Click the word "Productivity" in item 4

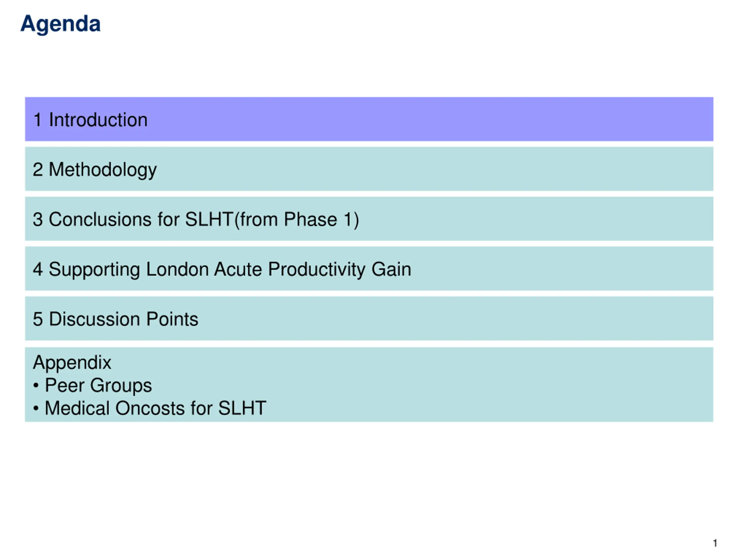(317, 270)
